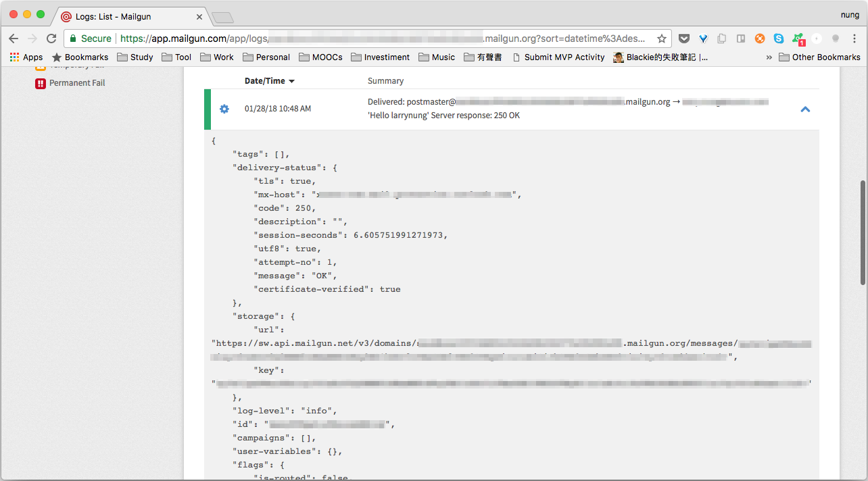Viewport: 868px width, 481px height.
Task: Click the 01/28/18 10:48 AM timestamp
Action: tap(278, 109)
